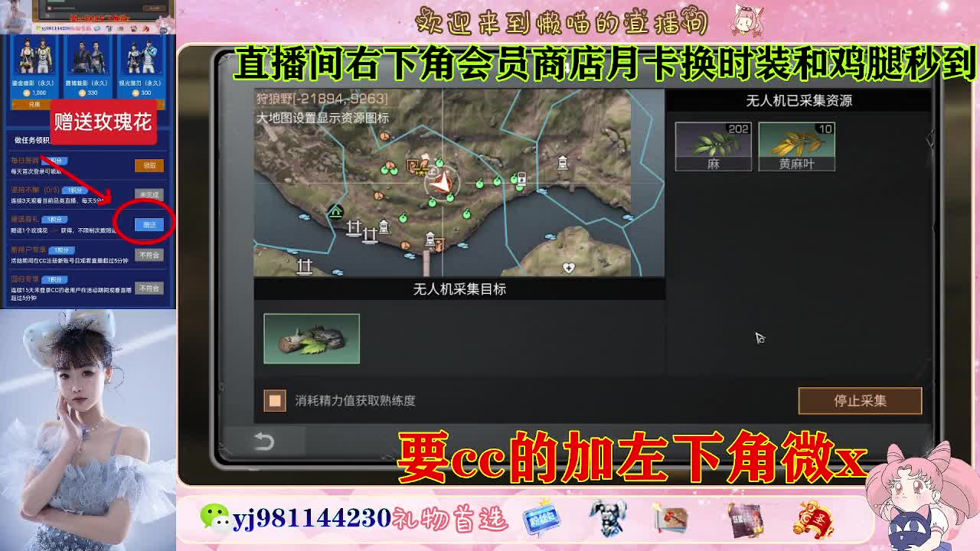Click the home base icon on the map

click(x=336, y=210)
